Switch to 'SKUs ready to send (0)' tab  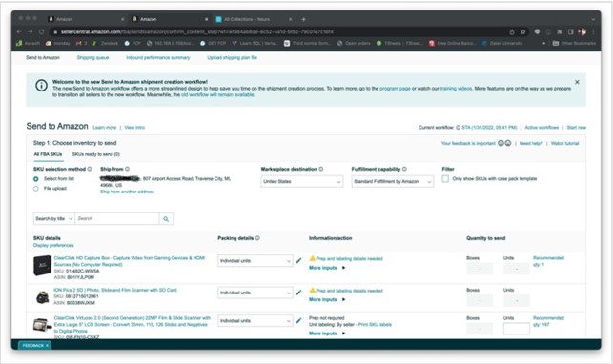(x=95, y=154)
